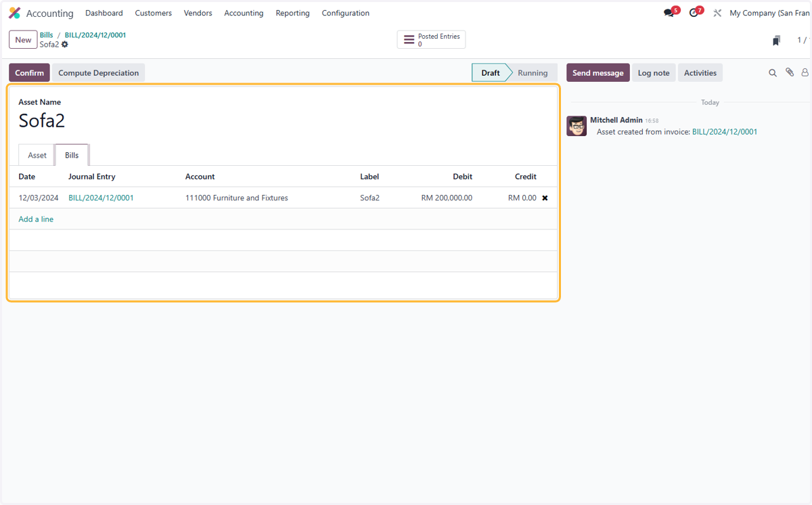Image resolution: width=812 pixels, height=505 pixels.
Task: Click the pager counter
Action: click(x=803, y=41)
